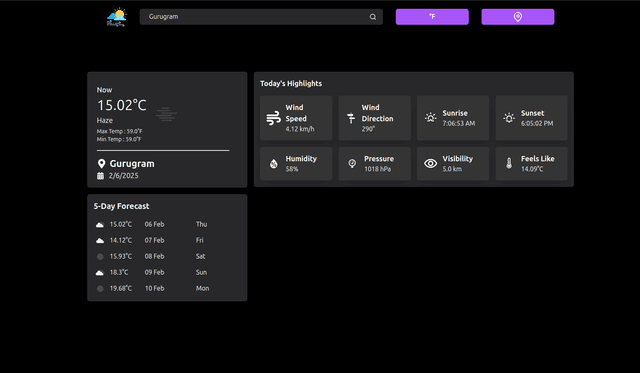Click the Mon day label
The image size is (640, 373).
pos(202,288)
